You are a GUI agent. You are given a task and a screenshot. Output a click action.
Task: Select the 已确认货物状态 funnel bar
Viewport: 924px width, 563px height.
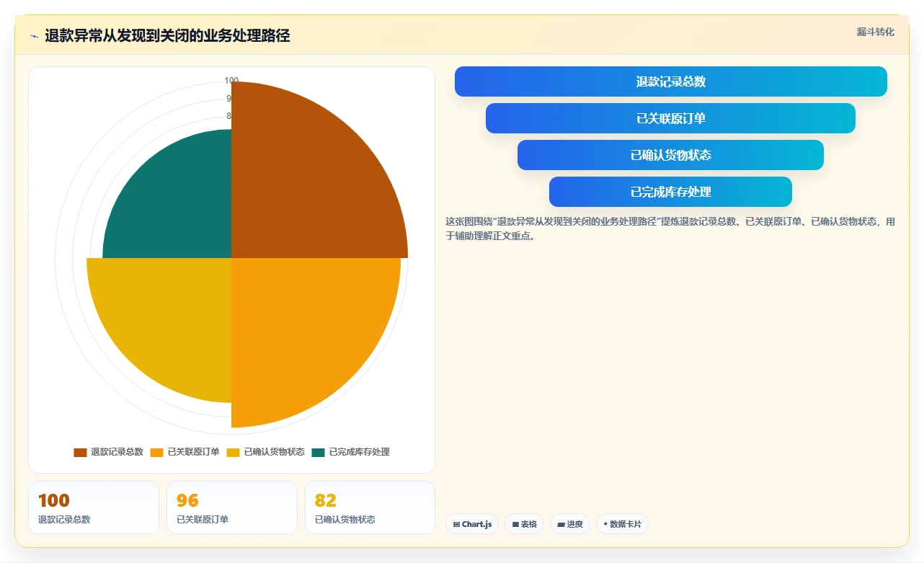click(x=670, y=155)
